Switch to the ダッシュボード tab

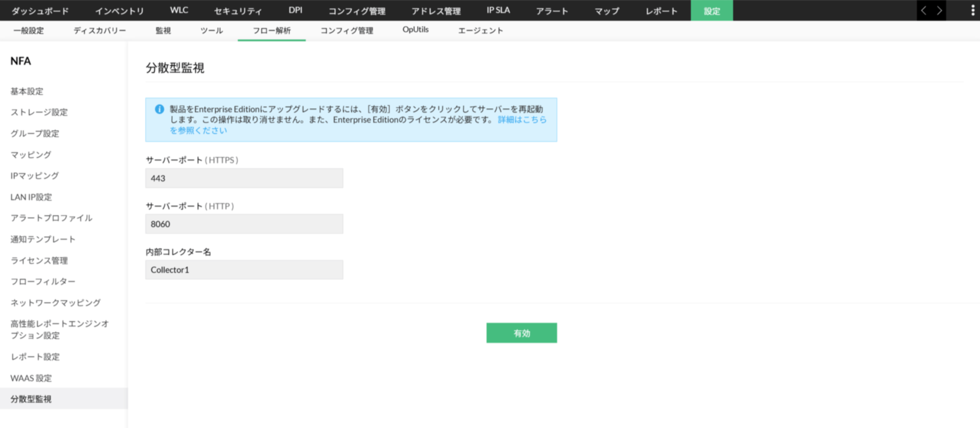tap(40, 11)
